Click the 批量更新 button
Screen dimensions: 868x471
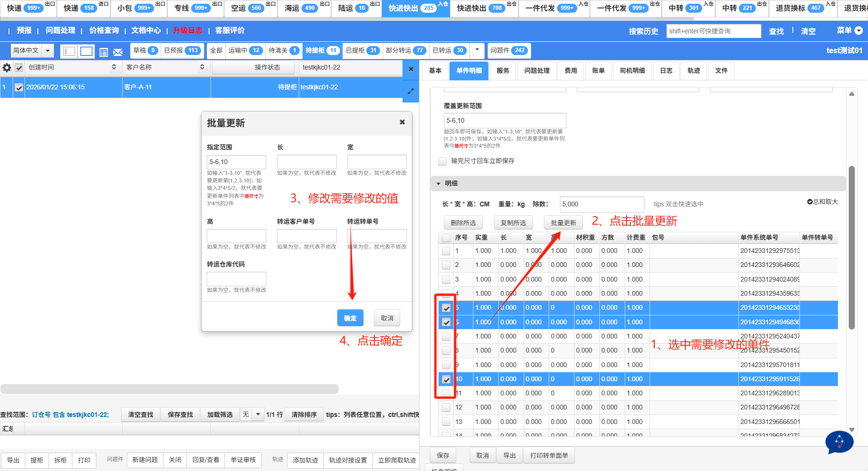(563, 223)
